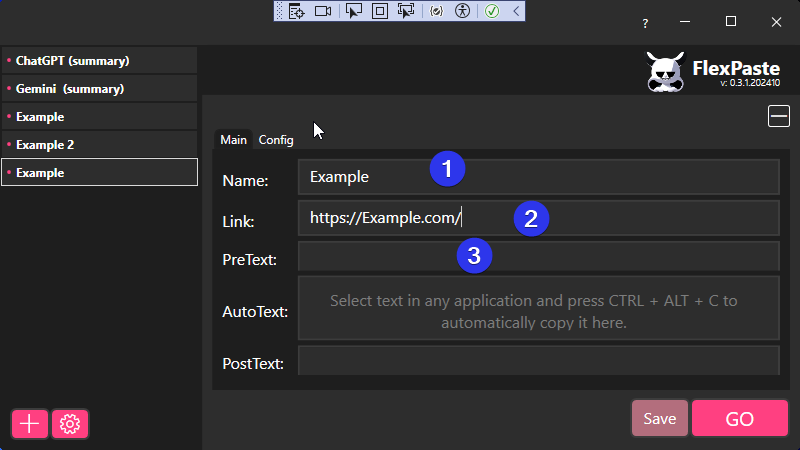The width and height of the screenshot is (800, 450).
Task: Enable track focused element icon
Action: pos(406,11)
